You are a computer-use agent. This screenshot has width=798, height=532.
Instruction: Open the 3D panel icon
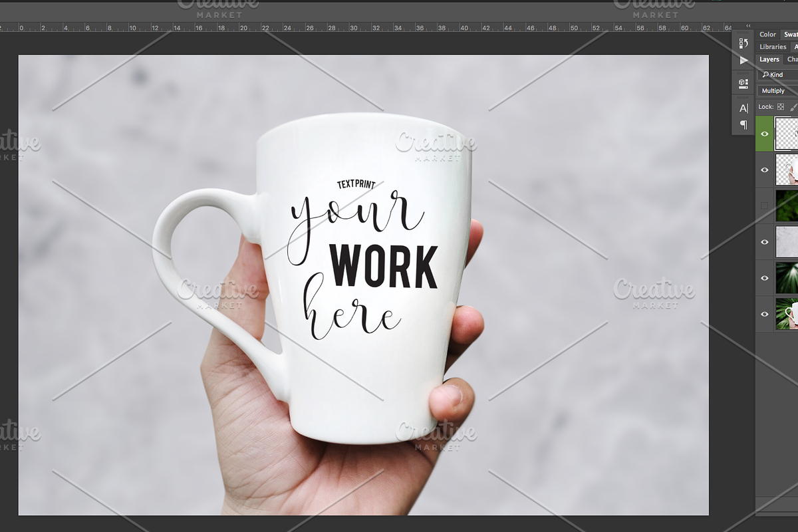coord(742,83)
